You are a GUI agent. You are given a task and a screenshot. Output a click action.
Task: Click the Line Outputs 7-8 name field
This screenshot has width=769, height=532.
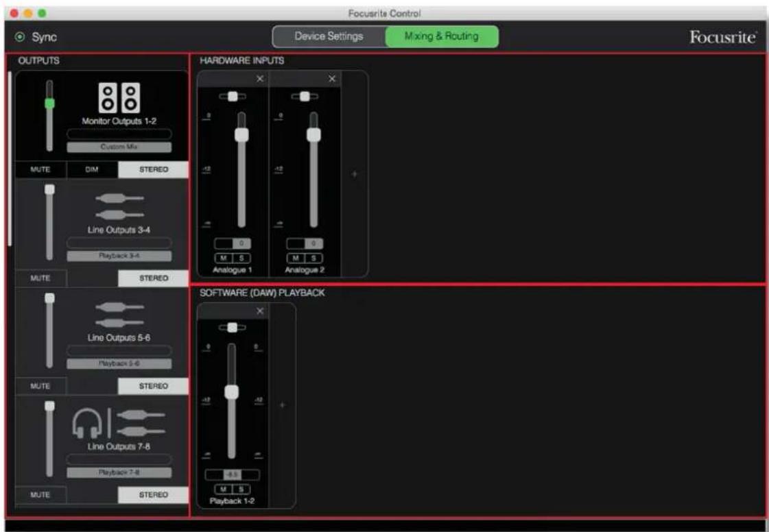(119, 459)
